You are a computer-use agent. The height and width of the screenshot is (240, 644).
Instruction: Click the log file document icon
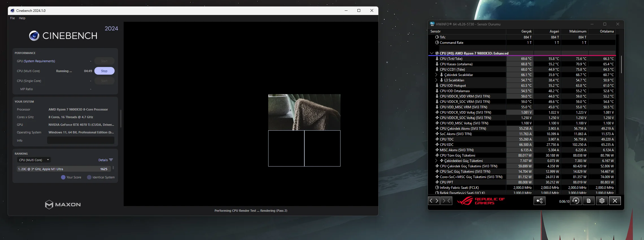[x=589, y=201]
